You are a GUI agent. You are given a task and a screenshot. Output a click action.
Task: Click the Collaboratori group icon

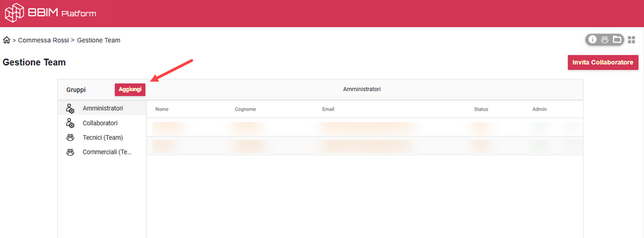point(70,123)
